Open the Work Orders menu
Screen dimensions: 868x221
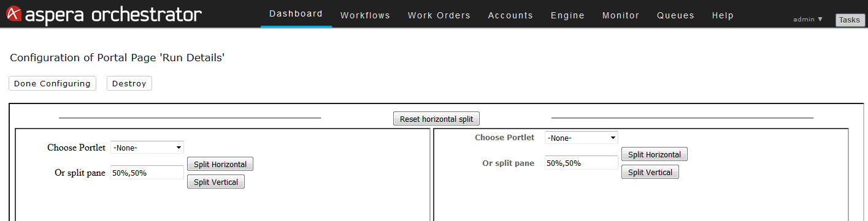click(x=439, y=15)
